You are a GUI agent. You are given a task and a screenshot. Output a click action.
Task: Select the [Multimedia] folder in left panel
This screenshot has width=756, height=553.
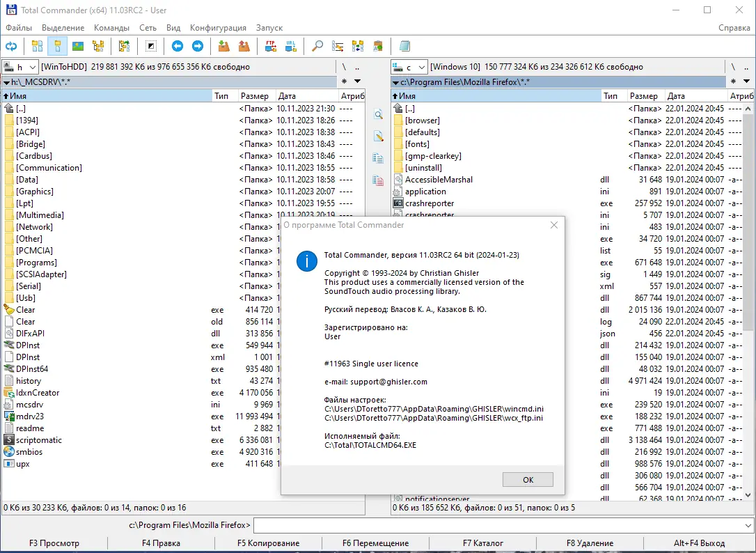pos(40,215)
